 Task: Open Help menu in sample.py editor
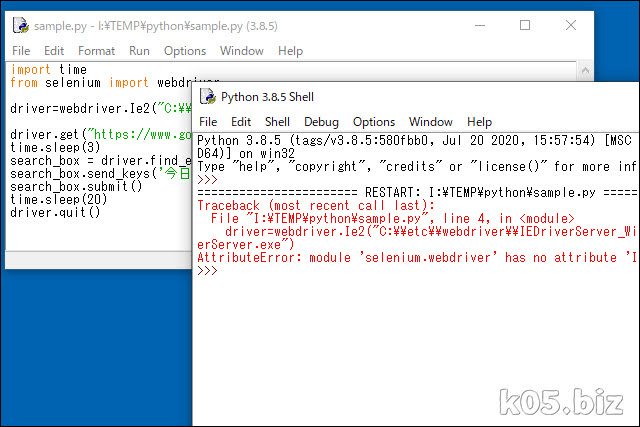coord(290,51)
